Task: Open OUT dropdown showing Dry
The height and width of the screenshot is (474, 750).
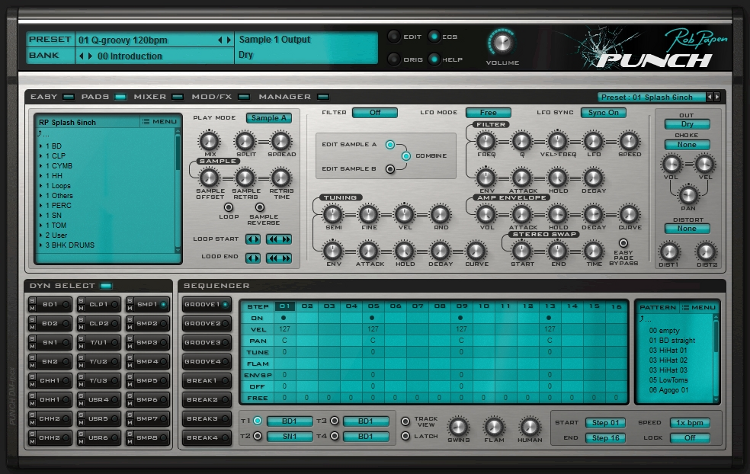Action: tap(687, 124)
